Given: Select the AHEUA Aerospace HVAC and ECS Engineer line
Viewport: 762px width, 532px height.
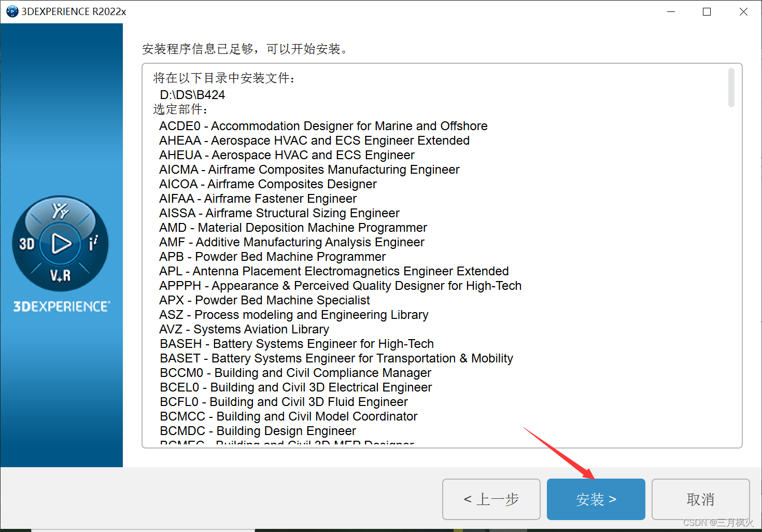Looking at the screenshot, I should click(287, 155).
